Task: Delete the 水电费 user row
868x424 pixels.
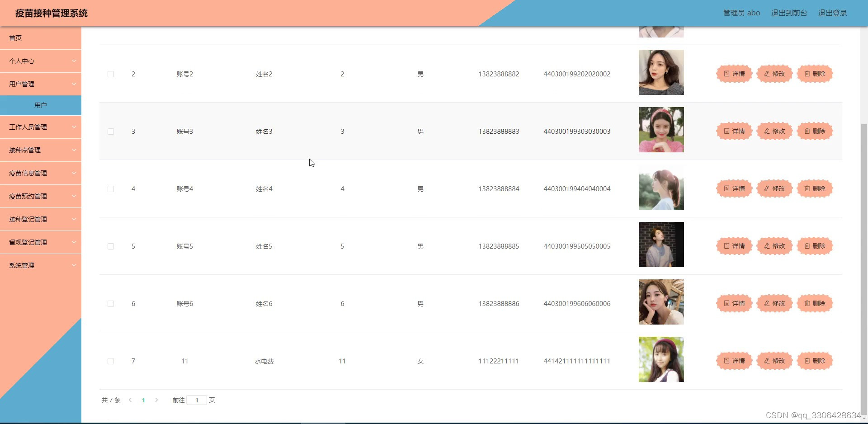Action: (x=815, y=361)
